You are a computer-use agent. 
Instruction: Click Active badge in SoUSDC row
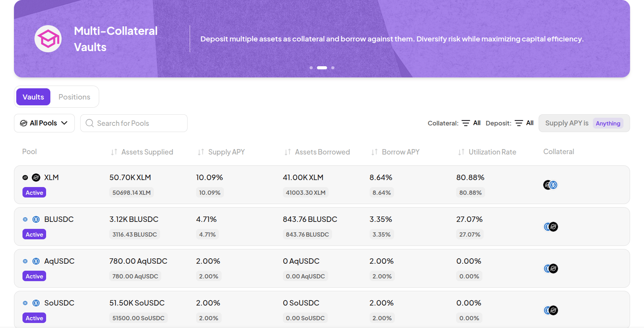[34, 318]
